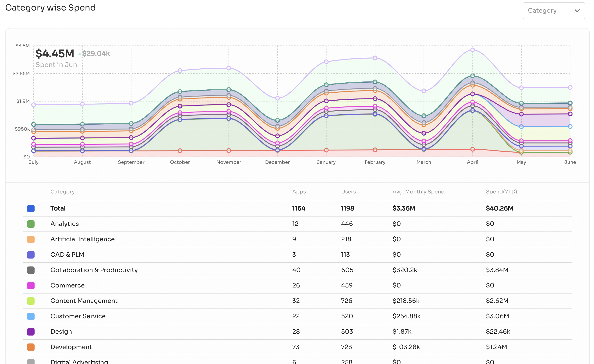The height and width of the screenshot is (364, 594).
Task: Select the Commerce category row
Action: click(297, 286)
